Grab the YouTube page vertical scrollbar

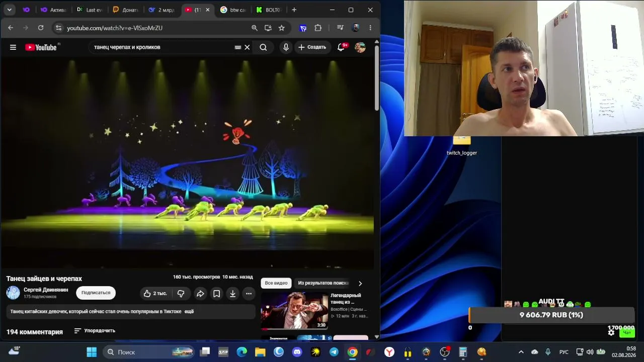tap(376, 78)
